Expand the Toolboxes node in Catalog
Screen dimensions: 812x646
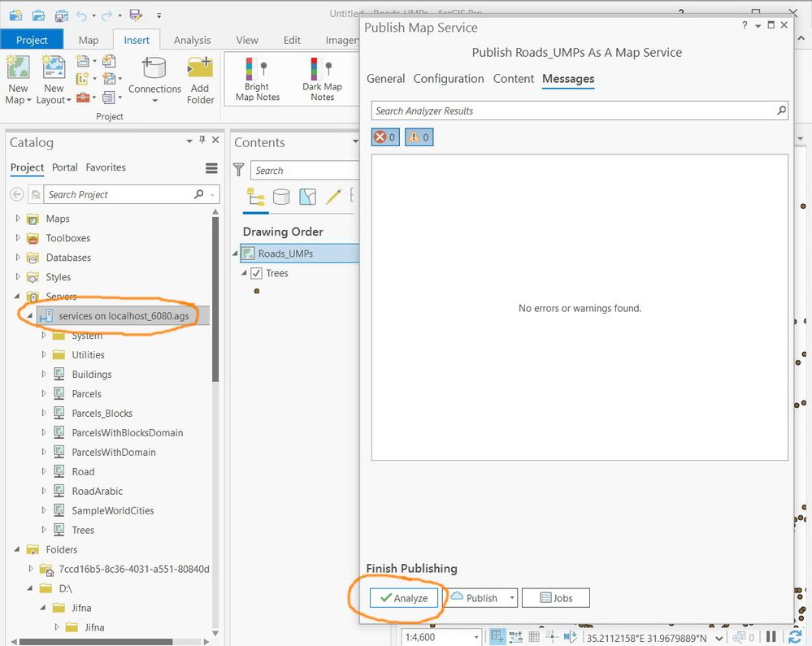(18, 238)
